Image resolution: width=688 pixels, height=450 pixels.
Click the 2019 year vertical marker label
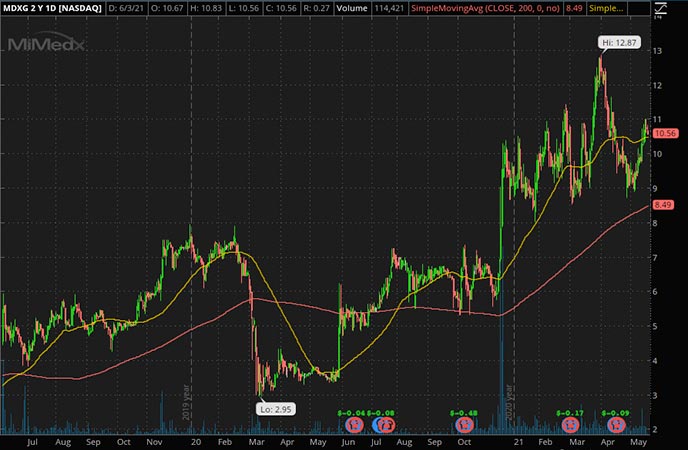(x=186, y=402)
